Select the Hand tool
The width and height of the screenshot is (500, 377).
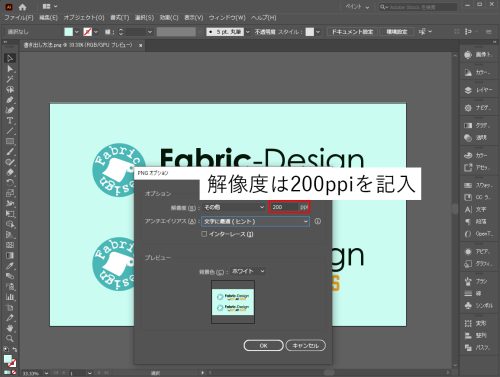tap(10, 328)
